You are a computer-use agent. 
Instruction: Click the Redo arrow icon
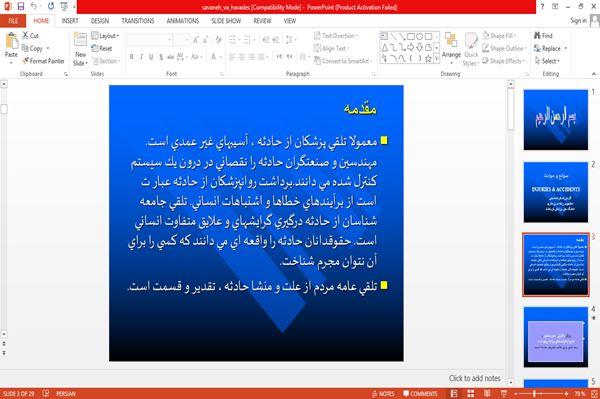point(51,6)
